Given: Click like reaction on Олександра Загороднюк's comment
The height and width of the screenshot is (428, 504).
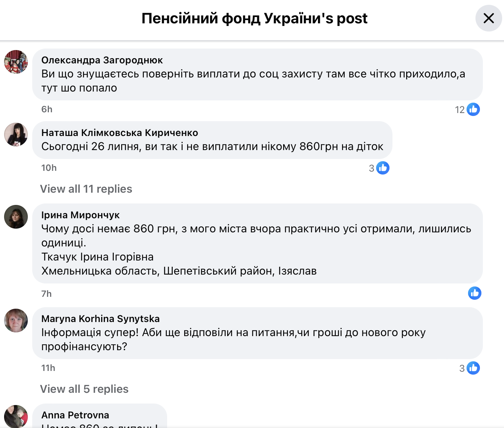Looking at the screenshot, I should [473, 109].
